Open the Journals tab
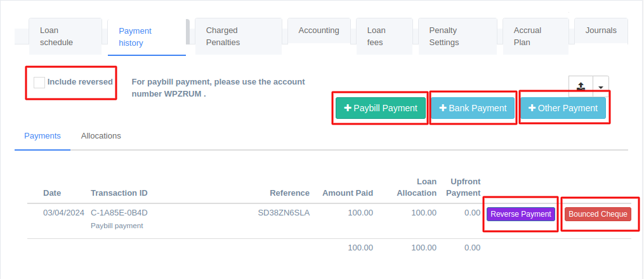644x279 pixels. (x=600, y=31)
